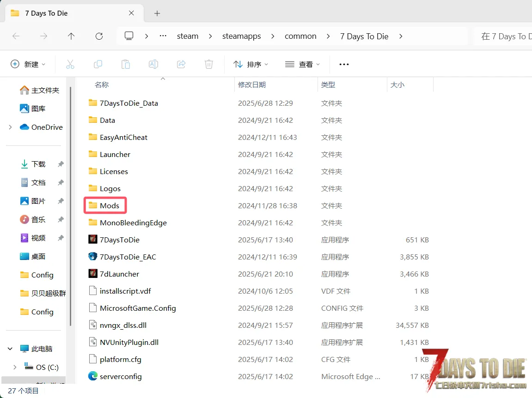The height and width of the screenshot is (398, 532).
Task: Open 图片 in quick access
Action: pyautogui.click(x=33, y=201)
